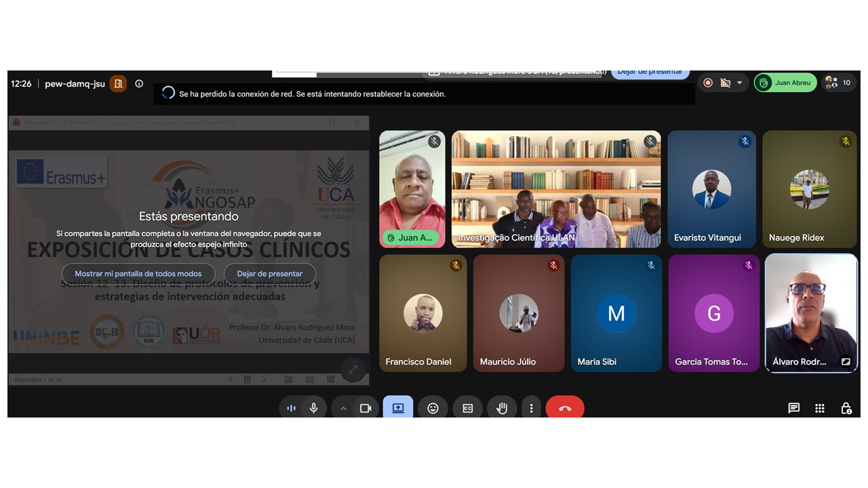The width and height of the screenshot is (868, 488).
Task: Click the Estás presentando heading
Action: point(189,216)
